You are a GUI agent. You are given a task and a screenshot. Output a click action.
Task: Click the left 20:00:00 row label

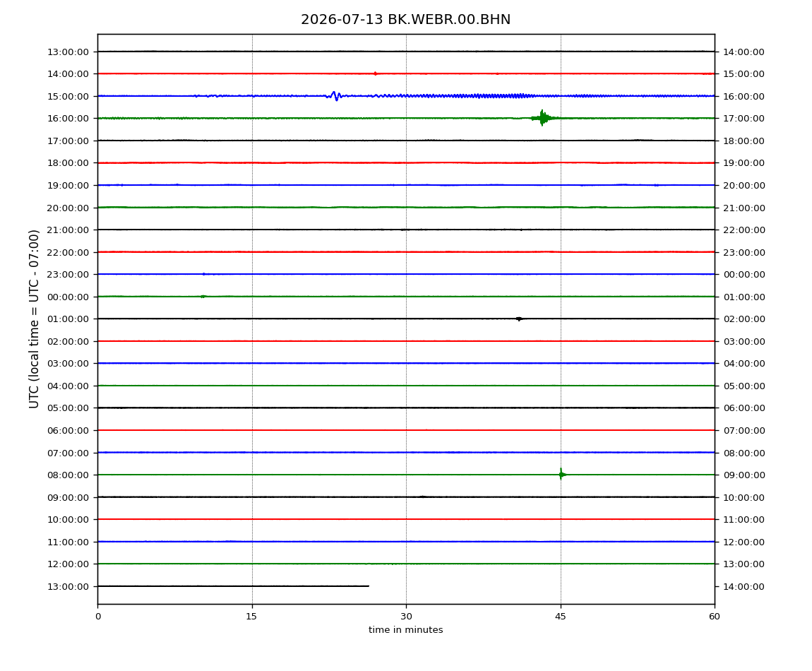click(68, 208)
